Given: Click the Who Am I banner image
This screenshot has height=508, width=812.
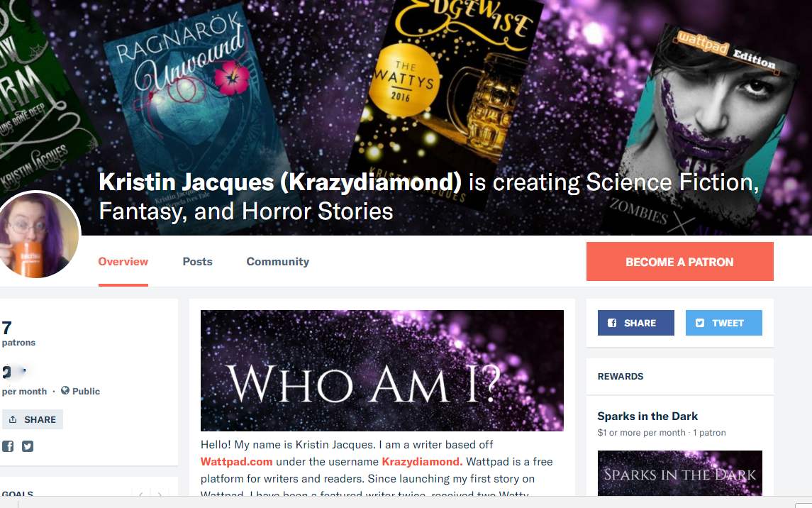Looking at the screenshot, I should 382,371.
